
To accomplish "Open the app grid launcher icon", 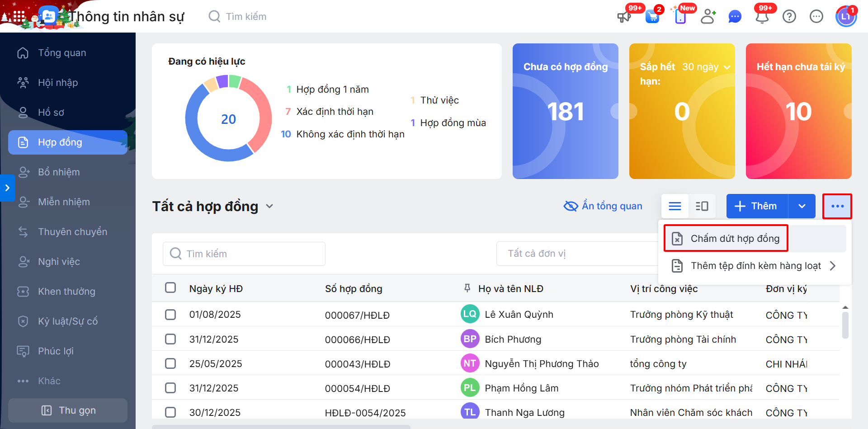I will point(19,17).
